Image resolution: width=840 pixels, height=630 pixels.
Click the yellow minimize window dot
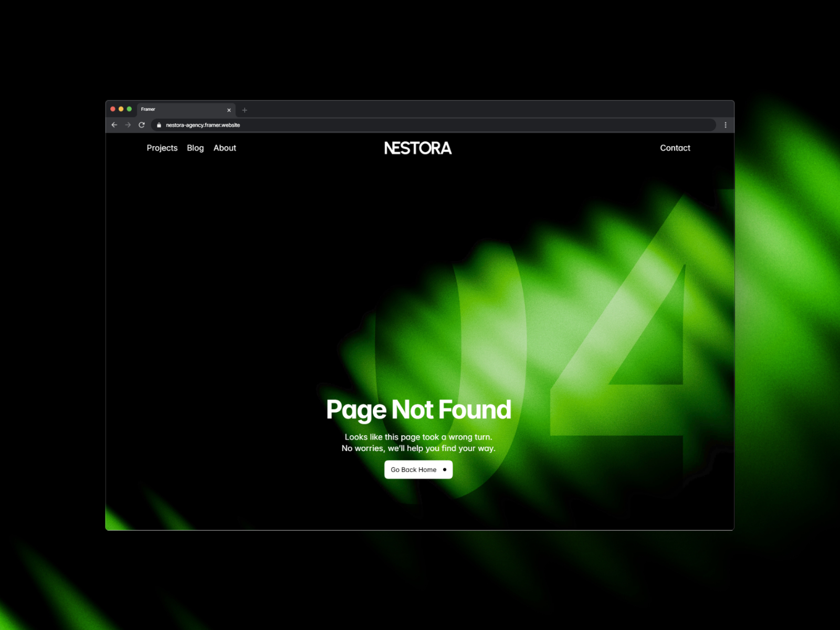click(121, 109)
